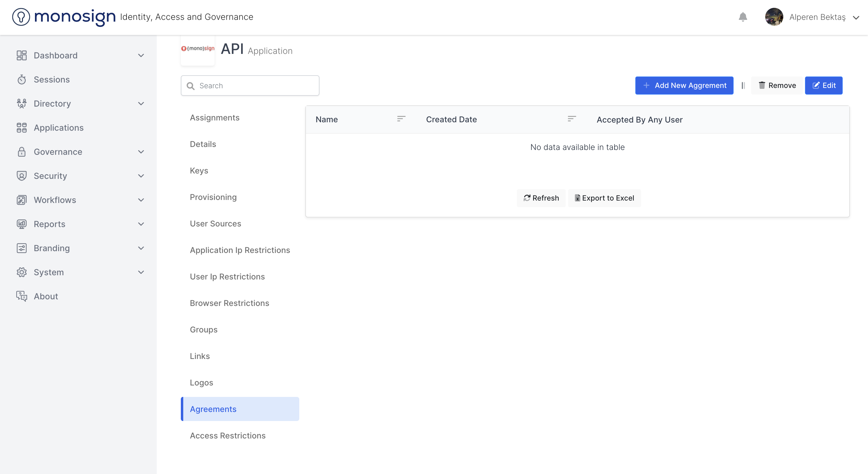Click the About chat icon in sidebar
This screenshot has height=474, width=868.
(x=22, y=296)
